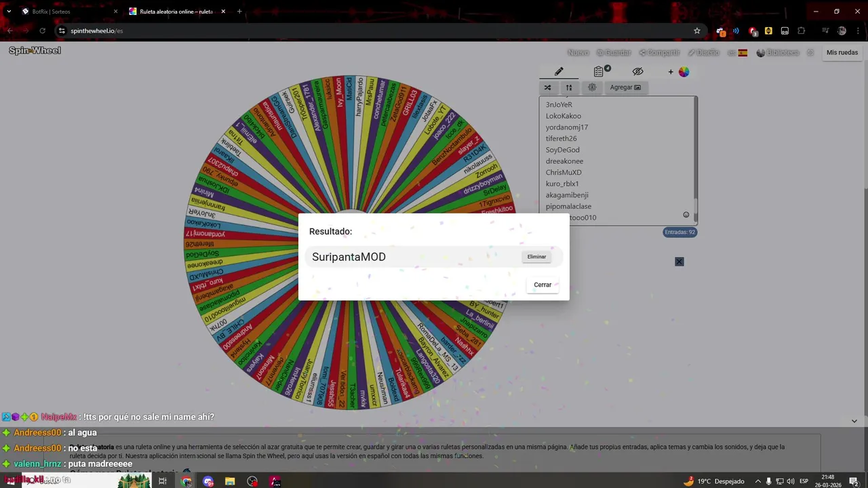Close the ad with the X icon
868x488 pixels.
(679, 262)
